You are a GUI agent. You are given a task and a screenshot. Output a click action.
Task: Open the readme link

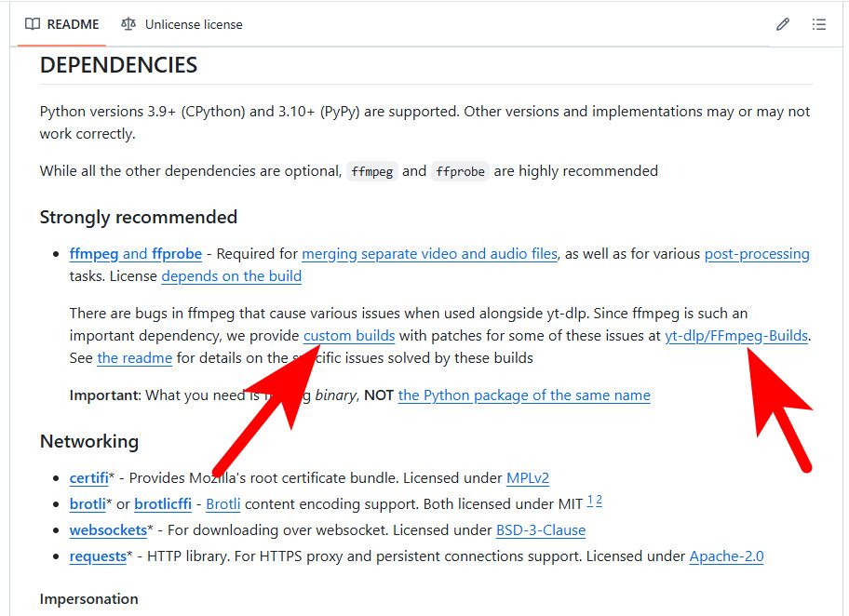tap(134, 357)
